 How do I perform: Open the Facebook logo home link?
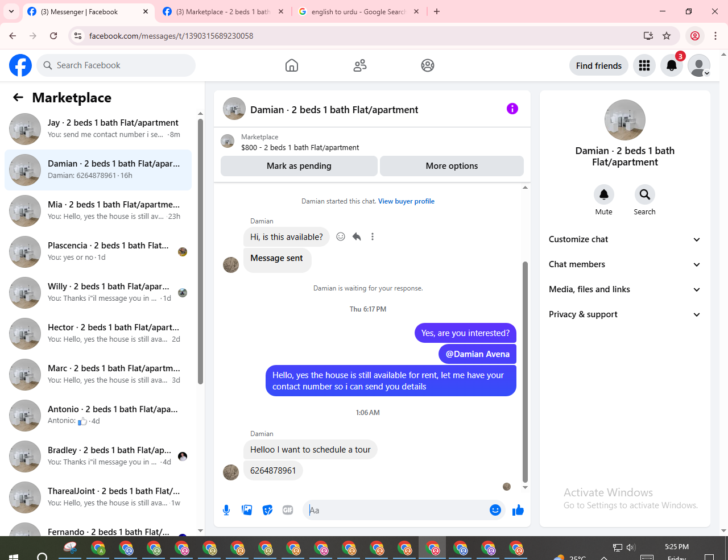(20, 65)
